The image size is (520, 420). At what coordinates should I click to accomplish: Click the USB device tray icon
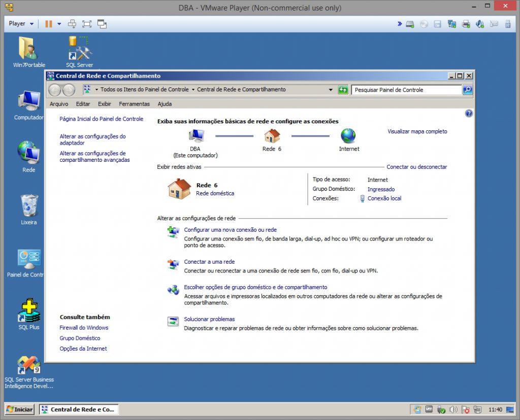tap(442, 409)
